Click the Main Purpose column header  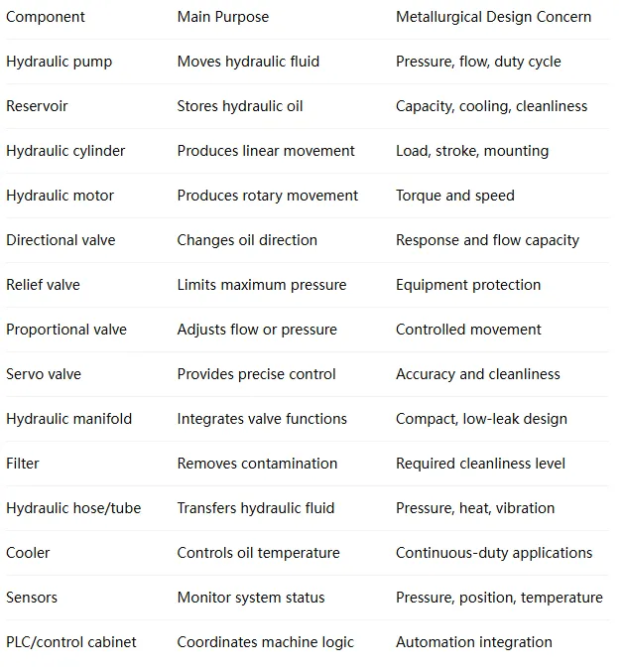coord(222,17)
